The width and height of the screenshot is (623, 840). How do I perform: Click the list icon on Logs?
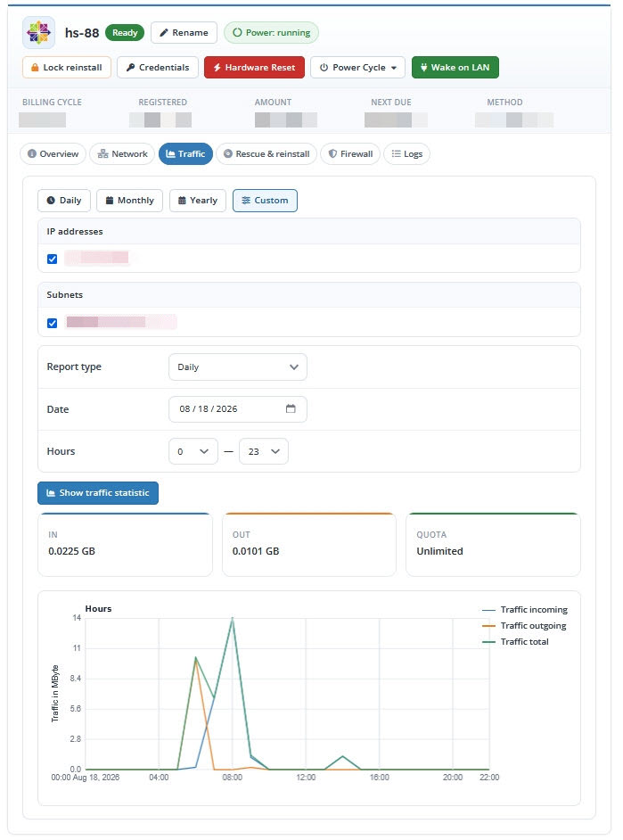coord(396,153)
